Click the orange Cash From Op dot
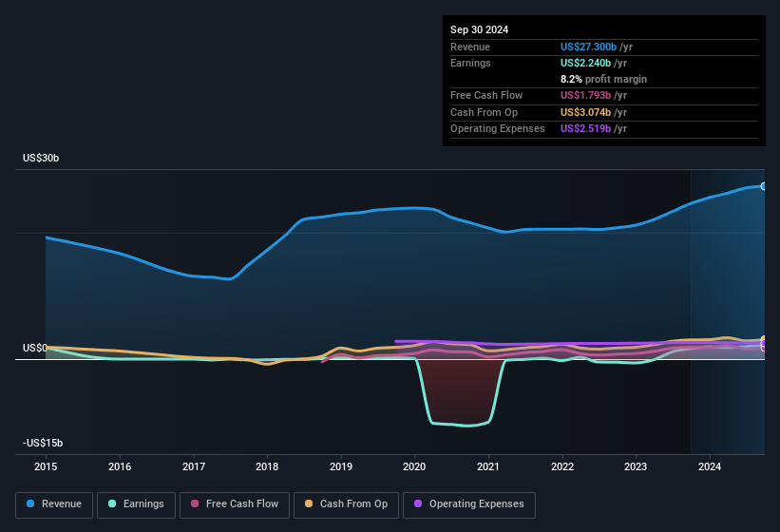 tap(310, 504)
